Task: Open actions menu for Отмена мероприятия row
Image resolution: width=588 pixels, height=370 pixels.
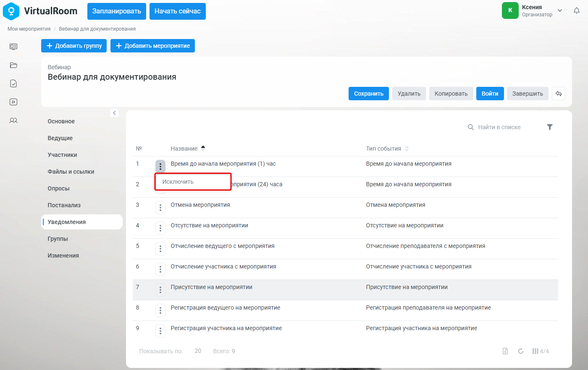Action: coord(160,208)
